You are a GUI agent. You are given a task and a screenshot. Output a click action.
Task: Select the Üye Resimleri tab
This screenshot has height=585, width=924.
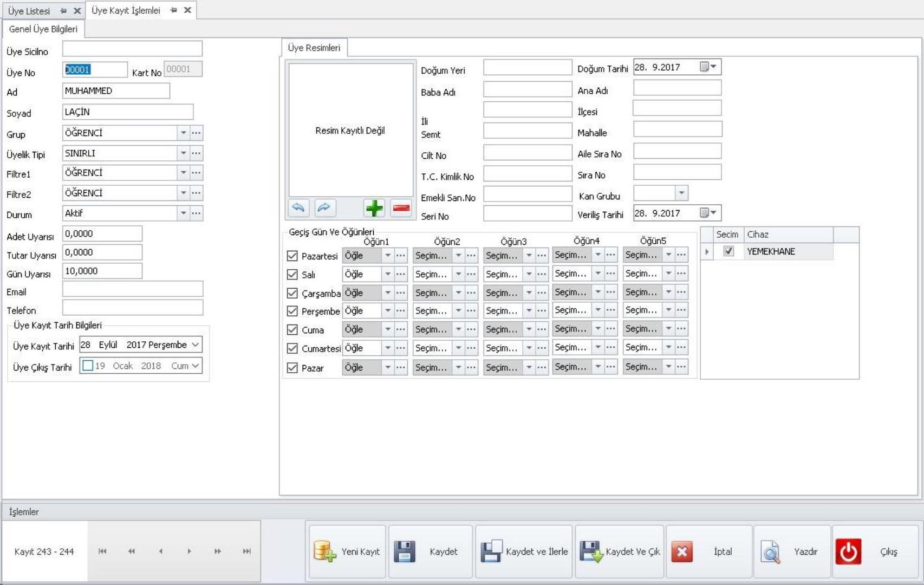point(314,48)
